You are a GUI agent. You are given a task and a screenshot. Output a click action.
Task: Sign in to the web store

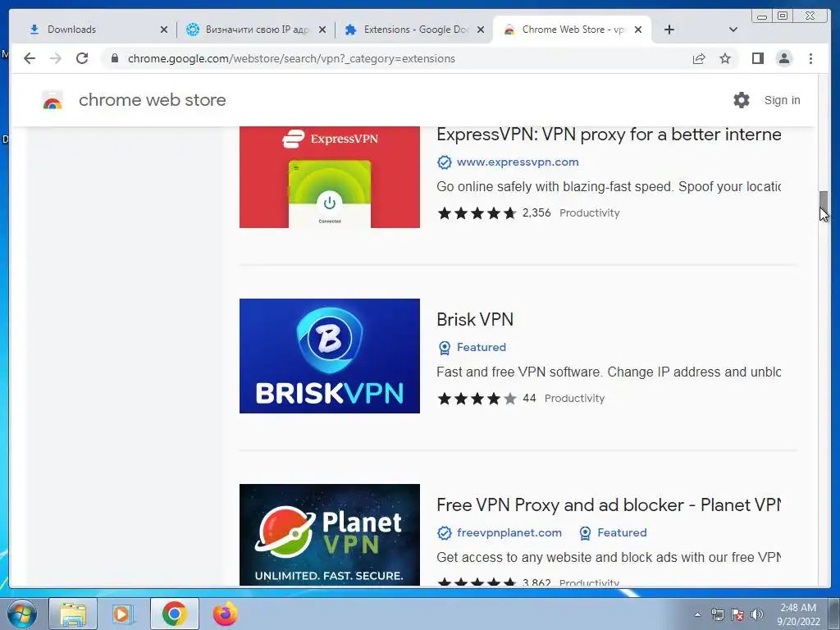(x=782, y=100)
